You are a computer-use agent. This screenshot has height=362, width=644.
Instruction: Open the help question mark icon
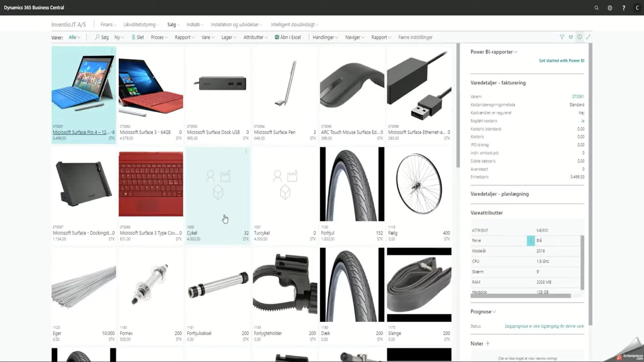point(624,8)
